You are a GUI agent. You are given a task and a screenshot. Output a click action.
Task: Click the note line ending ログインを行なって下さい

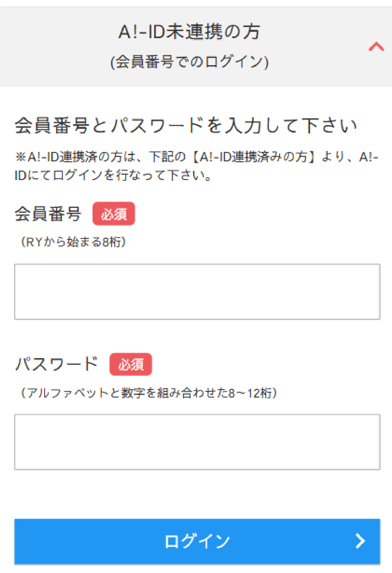pyautogui.click(x=113, y=175)
